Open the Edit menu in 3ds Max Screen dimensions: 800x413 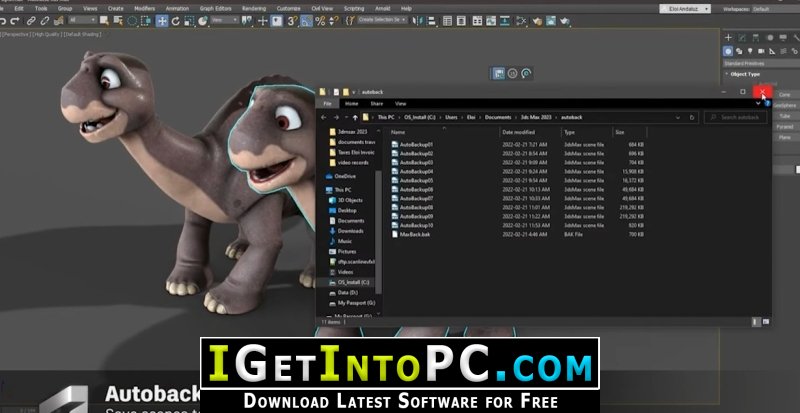tap(19, 9)
